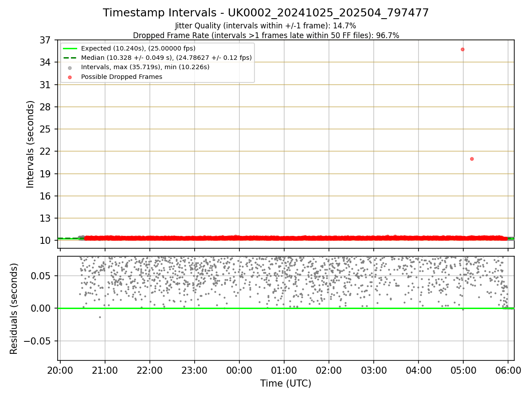This screenshot has width=532, height=399.
Task: Click the 'Time (UTC)' x-axis label
Action: [x=286, y=383]
